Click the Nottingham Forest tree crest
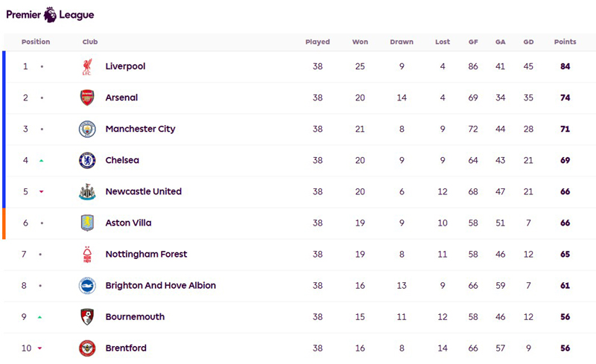The width and height of the screenshot is (596, 364). coord(87,255)
